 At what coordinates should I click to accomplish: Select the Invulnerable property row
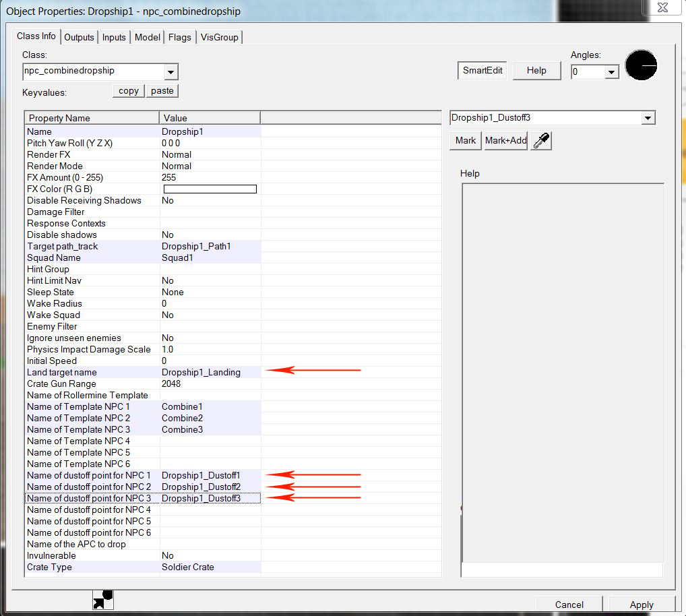143,555
